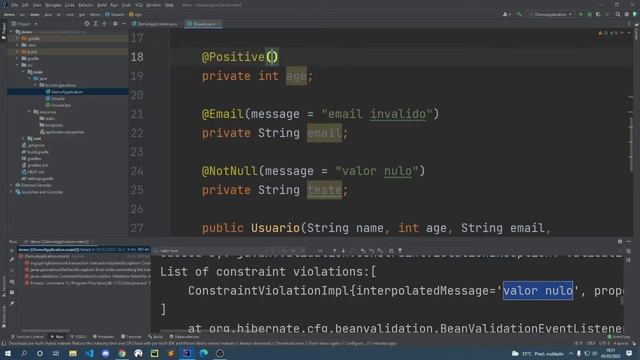The width and height of the screenshot is (640, 360).
Task: Click line number 24 in gutter
Action: (137, 171)
